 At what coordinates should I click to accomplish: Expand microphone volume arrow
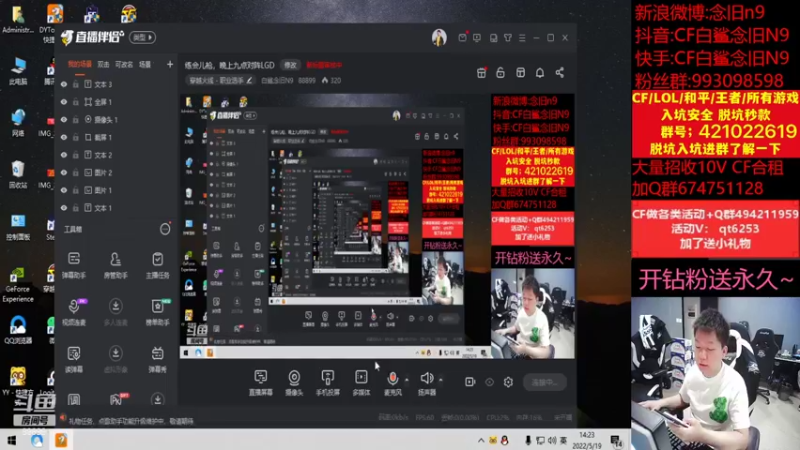coord(407,380)
